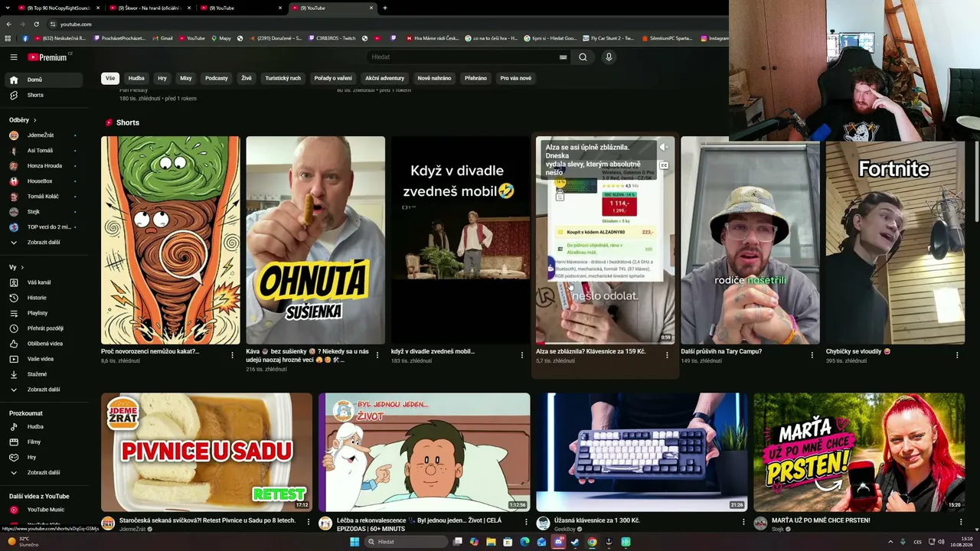Open more options for Pivnice u Sadu video

click(x=309, y=522)
